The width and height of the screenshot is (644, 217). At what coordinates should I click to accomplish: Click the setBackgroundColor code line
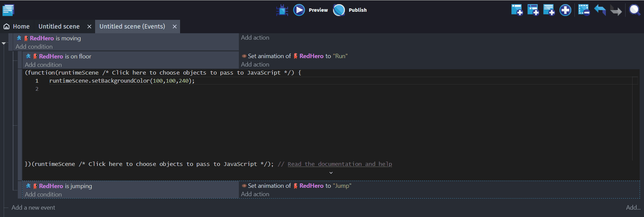pos(122,81)
